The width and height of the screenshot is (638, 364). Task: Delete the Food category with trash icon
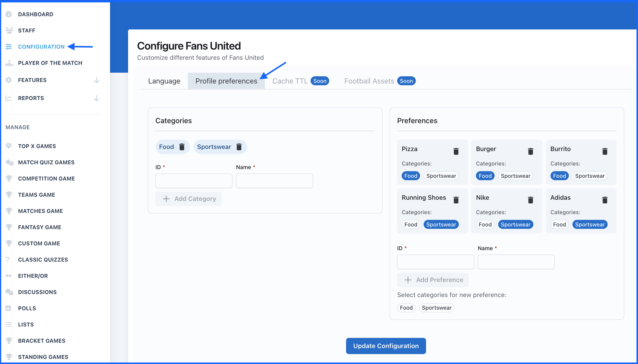point(182,147)
